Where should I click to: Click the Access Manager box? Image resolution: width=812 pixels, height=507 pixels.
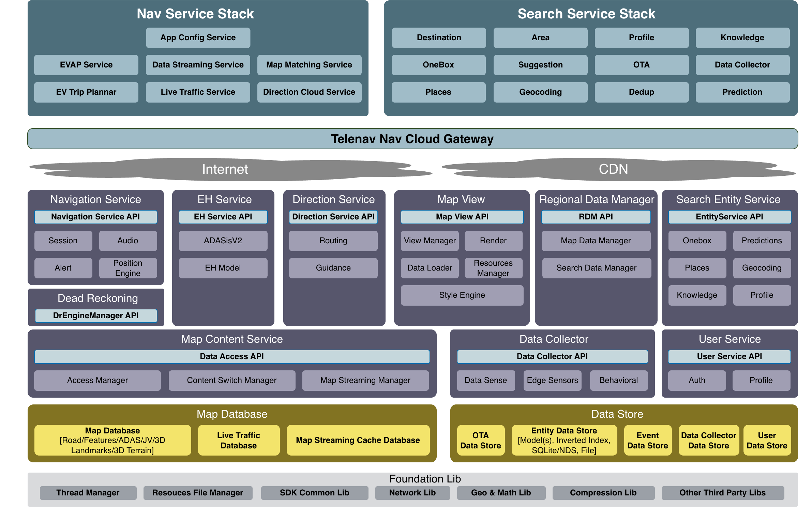97,380
